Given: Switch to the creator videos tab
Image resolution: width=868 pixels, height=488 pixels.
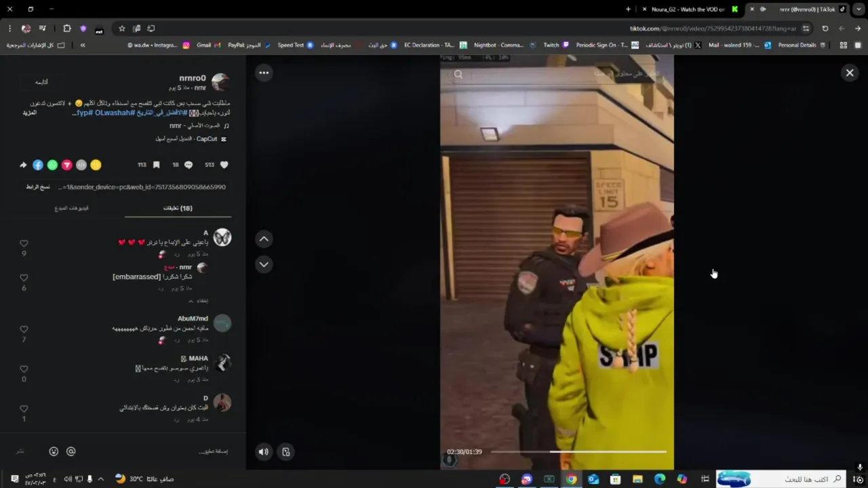Looking at the screenshot, I should (x=72, y=208).
